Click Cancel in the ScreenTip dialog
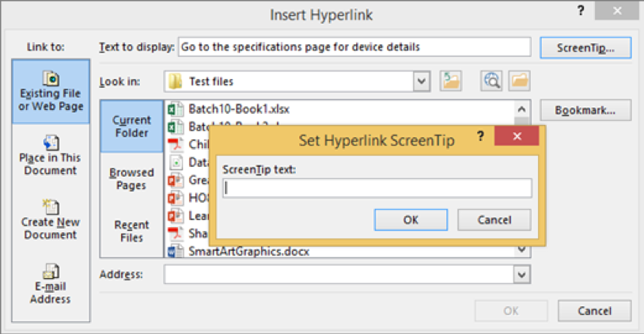 [494, 220]
